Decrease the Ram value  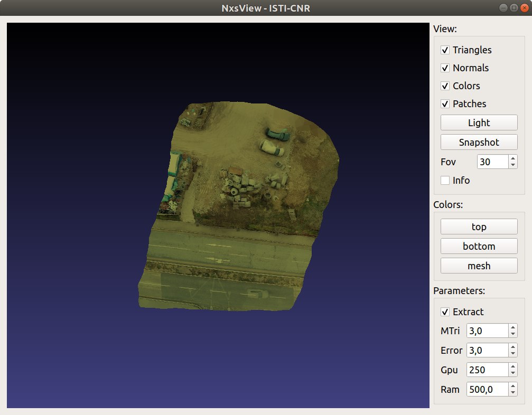click(512, 392)
